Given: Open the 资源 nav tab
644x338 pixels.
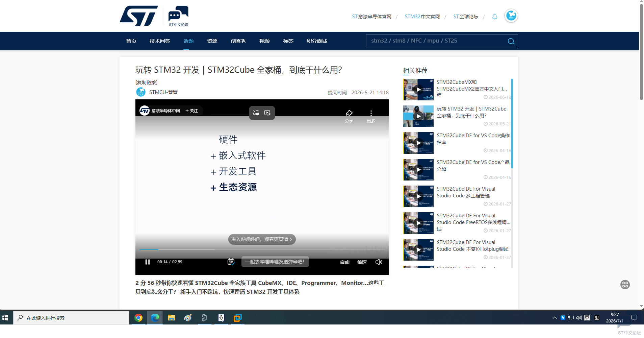Looking at the screenshot, I should tap(212, 41).
